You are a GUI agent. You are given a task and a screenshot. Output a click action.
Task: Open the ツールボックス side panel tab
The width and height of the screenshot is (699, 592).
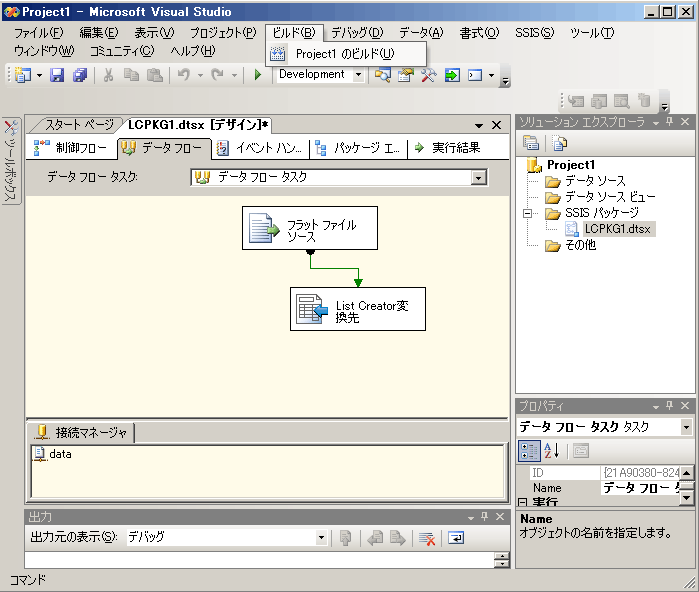pos(11,160)
